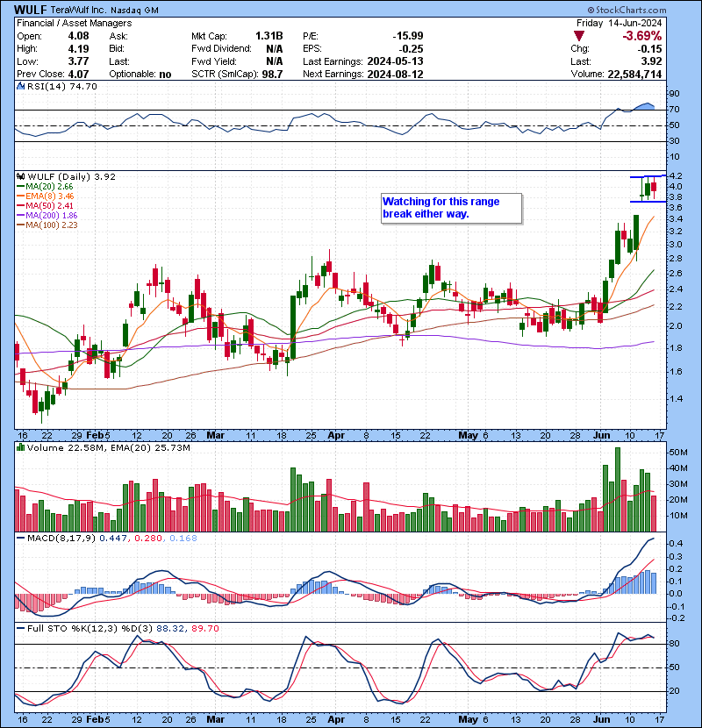Click the MACD histogram value 0.168
This screenshot has height=728, width=702.
(183, 539)
